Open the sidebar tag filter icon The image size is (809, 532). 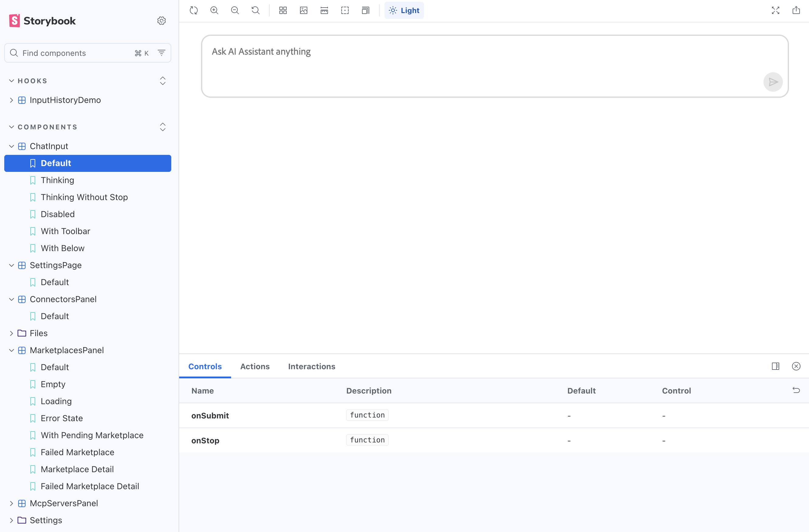tap(162, 53)
